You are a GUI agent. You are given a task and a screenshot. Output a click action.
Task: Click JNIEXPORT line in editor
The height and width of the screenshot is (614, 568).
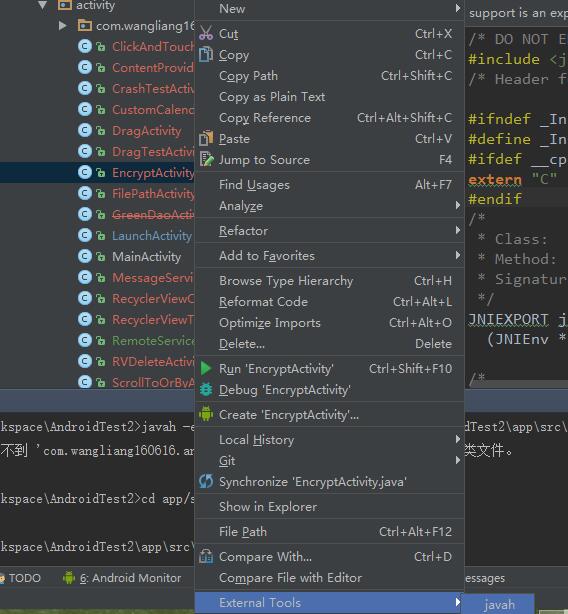[518, 320]
